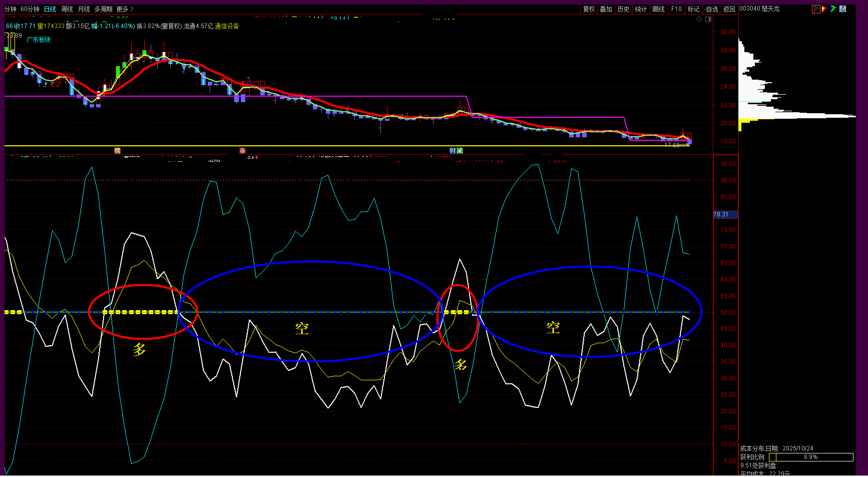Click the highlighted 78.31 axis value
Image resolution: width=868 pixels, height=477 pixels.
(x=725, y=214)
